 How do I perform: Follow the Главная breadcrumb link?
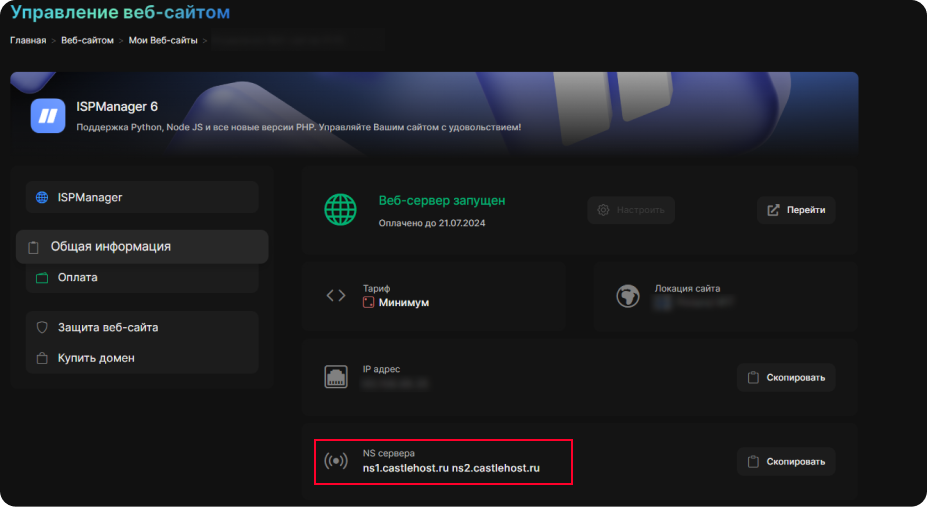point(28,40)
